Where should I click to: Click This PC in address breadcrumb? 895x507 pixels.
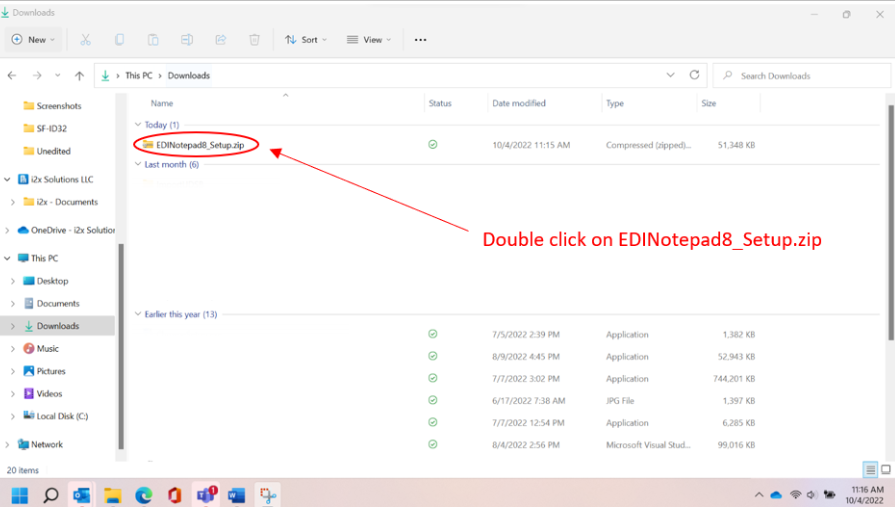click(x=139, y=75)
